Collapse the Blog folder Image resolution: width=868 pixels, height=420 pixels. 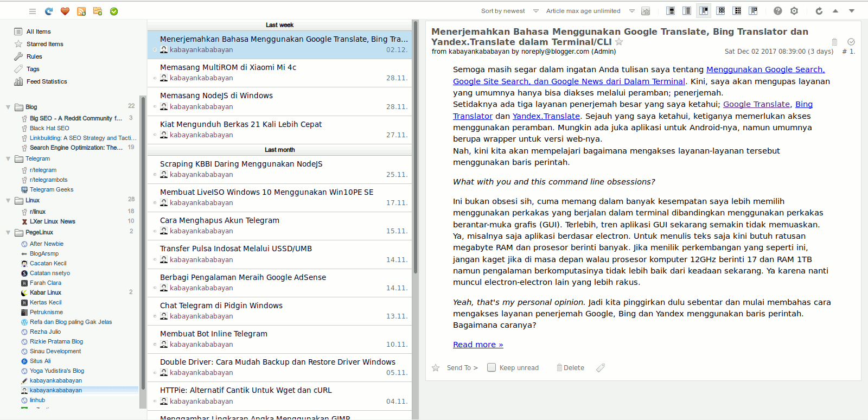(x=8, y=107)
